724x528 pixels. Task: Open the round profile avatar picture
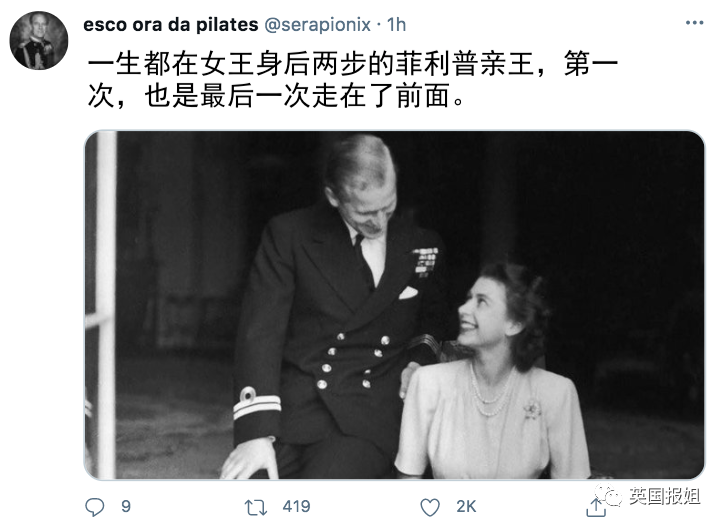39,41
